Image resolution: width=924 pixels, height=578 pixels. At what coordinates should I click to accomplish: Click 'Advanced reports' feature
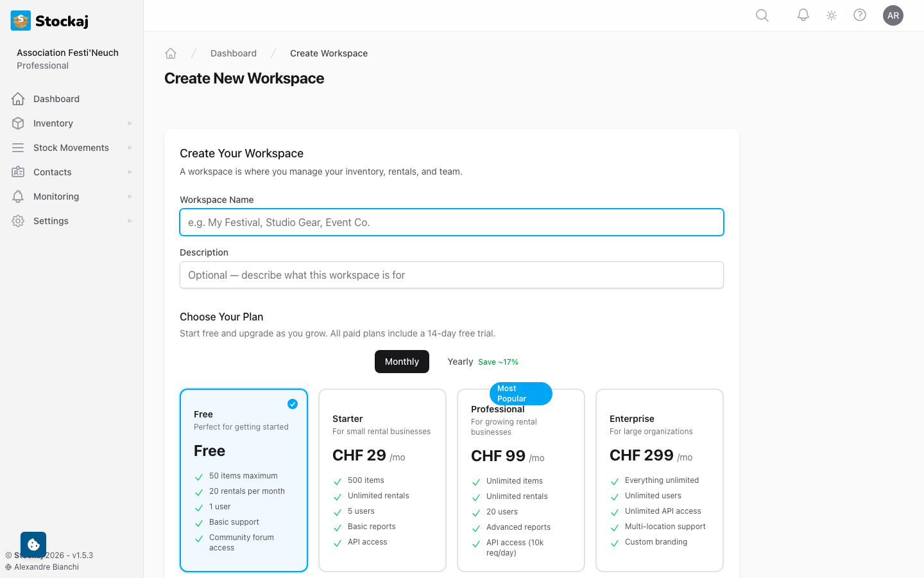coord(518,527)
